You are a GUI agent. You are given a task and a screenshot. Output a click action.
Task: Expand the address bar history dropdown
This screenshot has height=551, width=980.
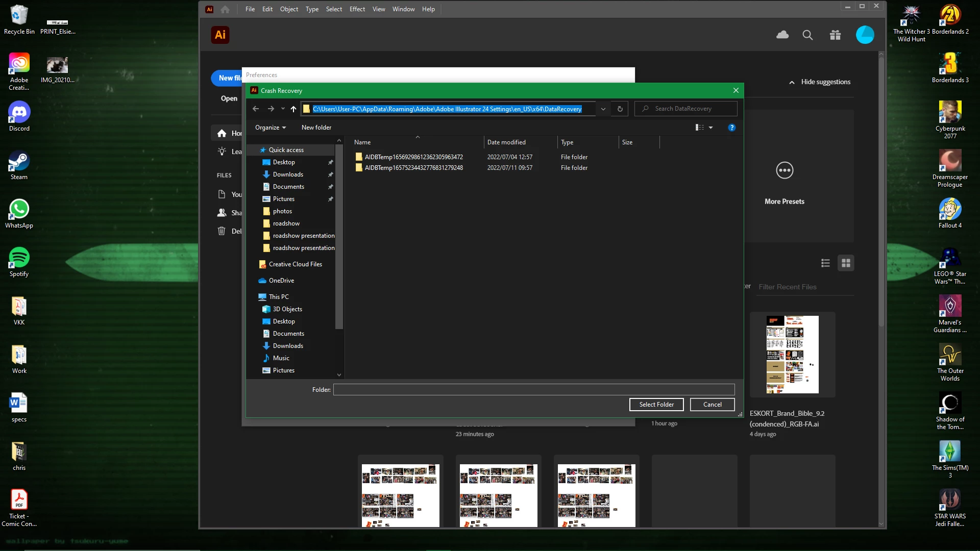603,109
